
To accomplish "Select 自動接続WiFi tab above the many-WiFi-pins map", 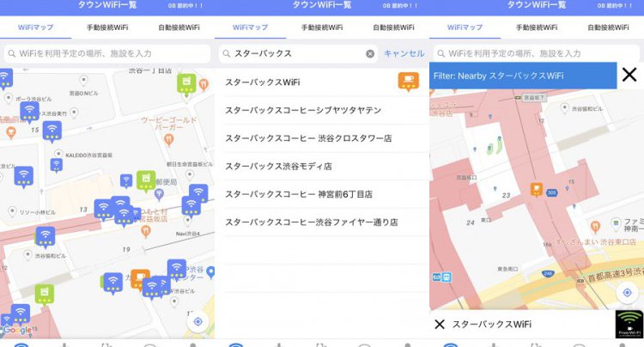I will [179, 27].
